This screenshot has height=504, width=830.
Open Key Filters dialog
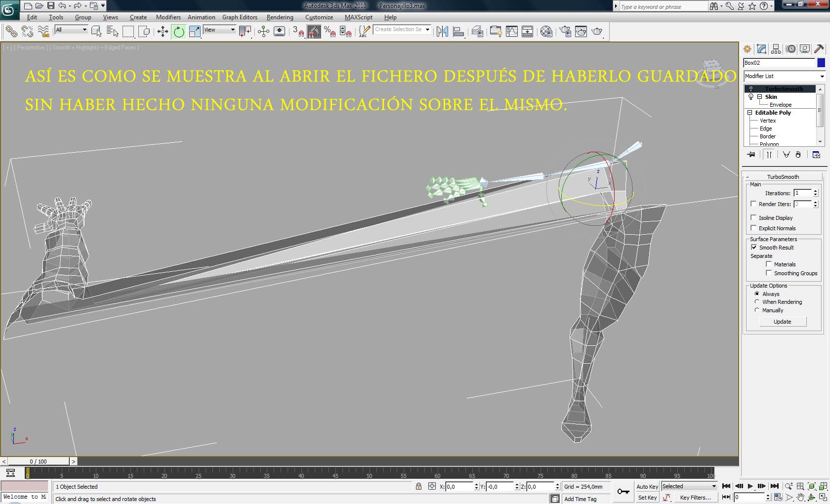[x=695, y=498]
